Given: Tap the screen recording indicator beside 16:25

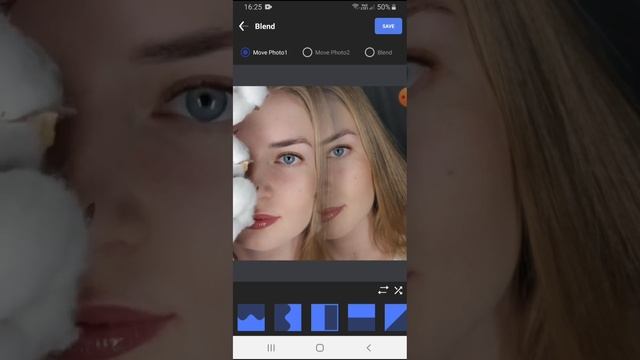Looking at the screenshot, I should point(268,7).
